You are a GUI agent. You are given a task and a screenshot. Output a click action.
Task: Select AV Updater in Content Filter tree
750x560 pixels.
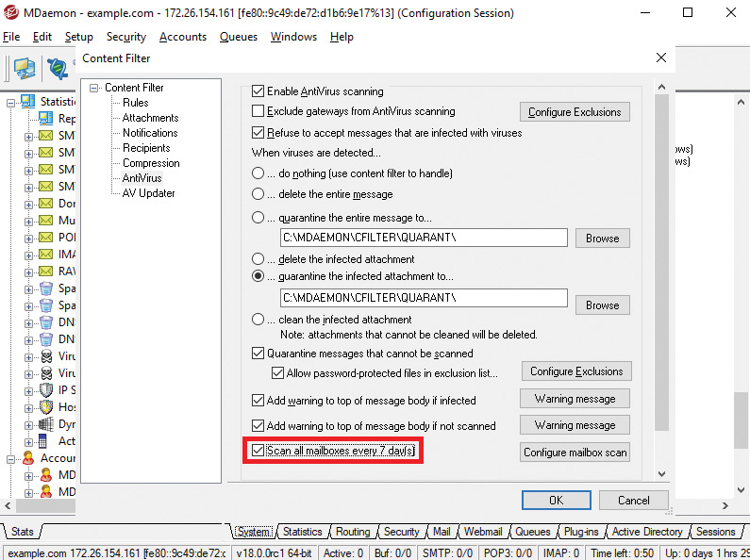click(148, 193)
